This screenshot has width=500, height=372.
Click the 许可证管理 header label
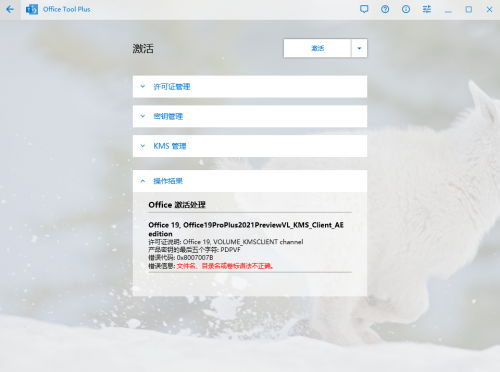172,87
